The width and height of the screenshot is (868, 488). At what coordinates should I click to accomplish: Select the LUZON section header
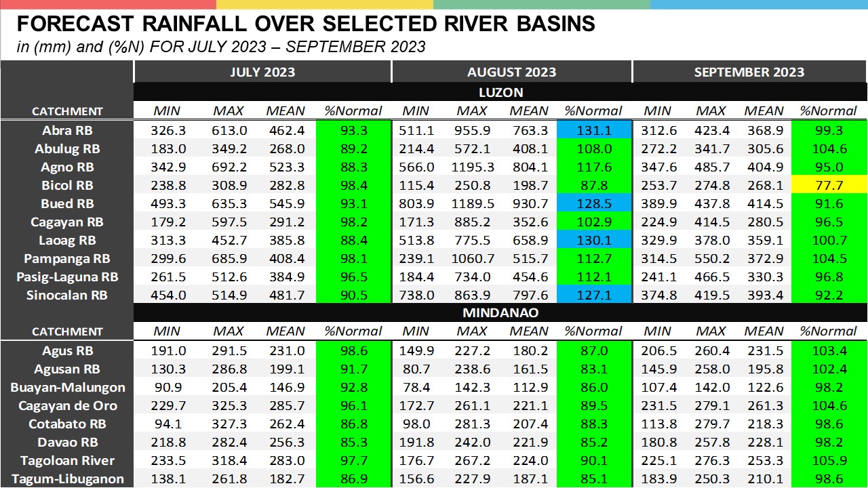click(x=500, y=92)
